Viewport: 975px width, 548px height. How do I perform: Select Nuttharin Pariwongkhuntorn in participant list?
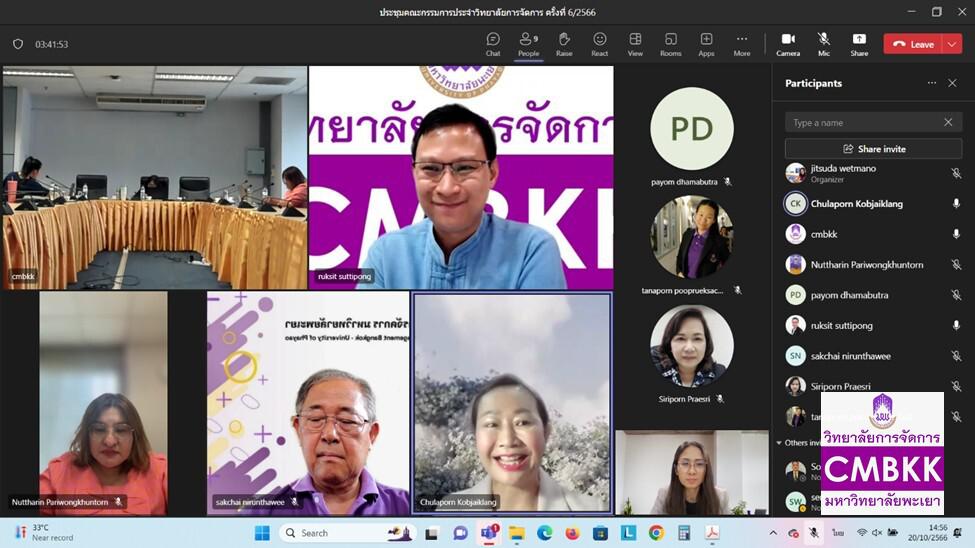873,264
